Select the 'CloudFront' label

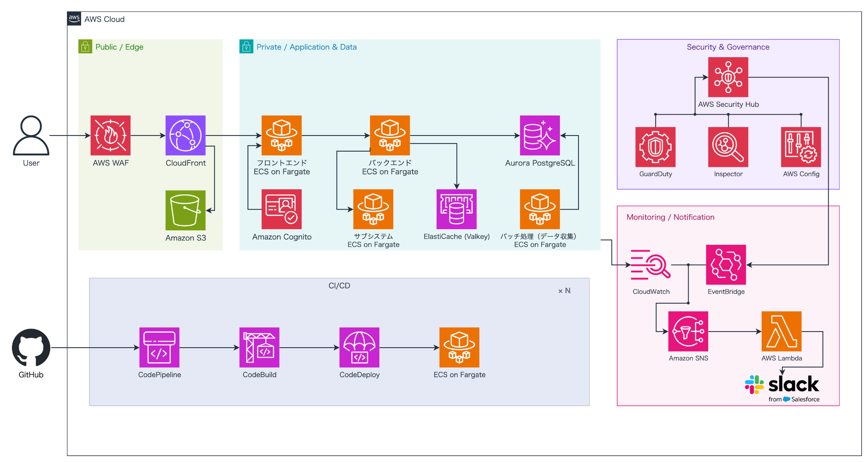pyautogui.click(x=186, y=163)
